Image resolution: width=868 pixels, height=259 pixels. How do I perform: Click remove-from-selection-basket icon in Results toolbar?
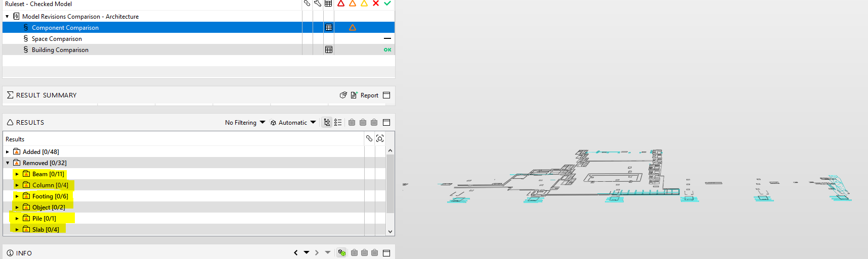point(363,122)
